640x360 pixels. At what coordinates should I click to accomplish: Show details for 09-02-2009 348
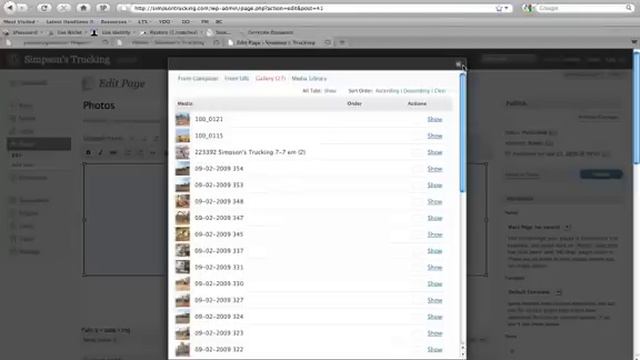point(435,201)
